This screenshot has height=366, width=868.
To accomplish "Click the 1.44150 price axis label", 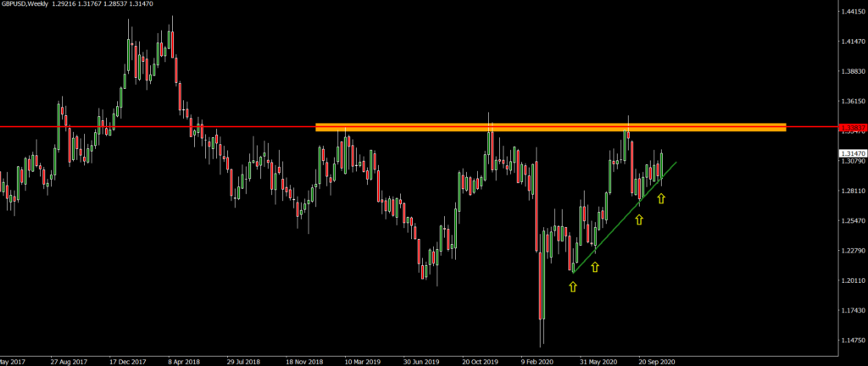I will 852,12.
